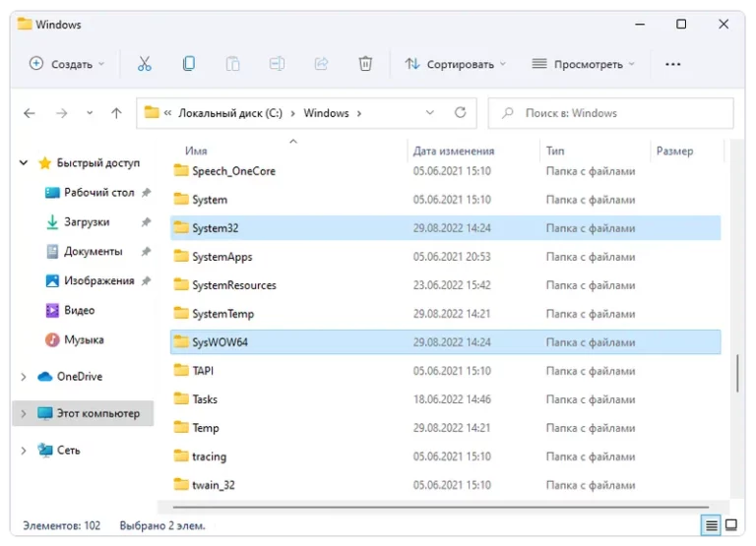The height and width of the screenshot is (546, 756).
Task: Click the folder icon in address bar
Action: tap(152, 113)
